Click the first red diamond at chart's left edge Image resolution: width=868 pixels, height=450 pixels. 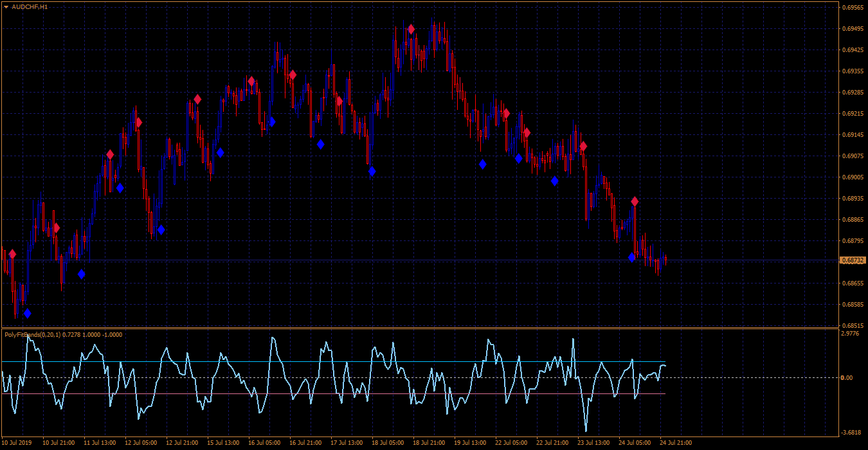[12, 255]
